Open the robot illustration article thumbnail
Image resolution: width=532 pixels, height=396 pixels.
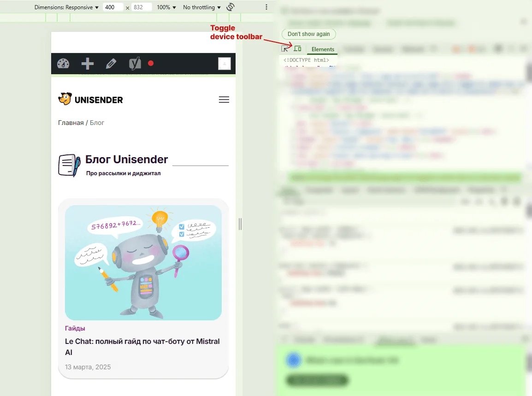coord(143,263)
